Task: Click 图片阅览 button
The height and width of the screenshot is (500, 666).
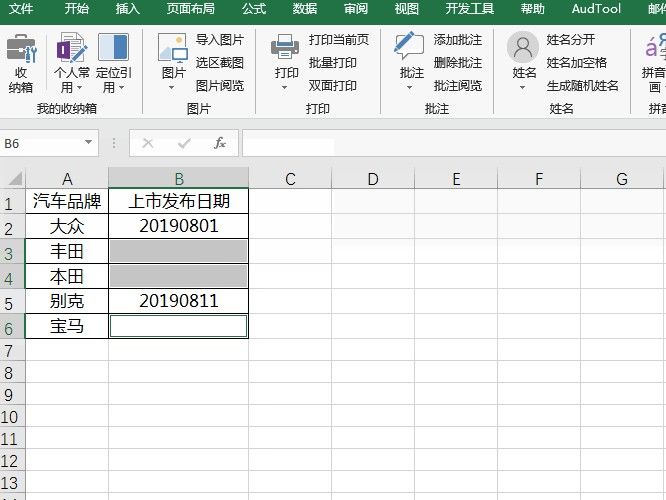Action: tap(220, 86)
